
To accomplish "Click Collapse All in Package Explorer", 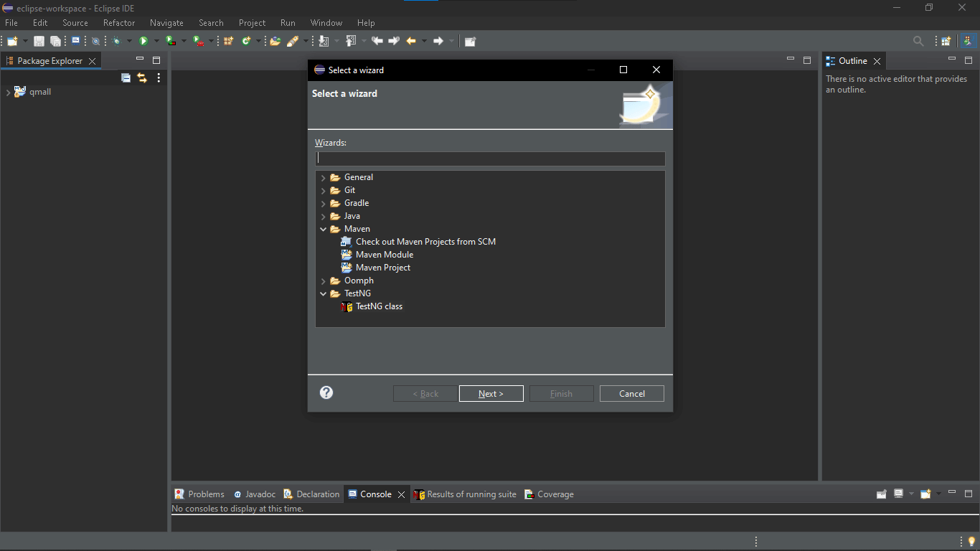I will pyautogui.click(x=126, y=77).
